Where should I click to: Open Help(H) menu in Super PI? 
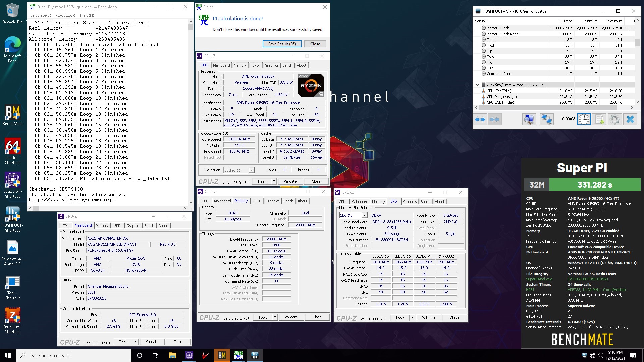[87, 15]
